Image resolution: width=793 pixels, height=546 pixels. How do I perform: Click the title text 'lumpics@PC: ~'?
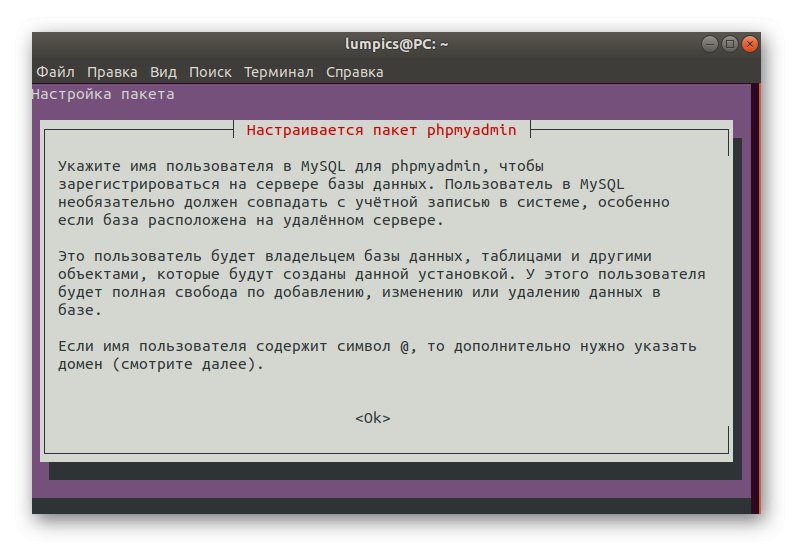396,44
